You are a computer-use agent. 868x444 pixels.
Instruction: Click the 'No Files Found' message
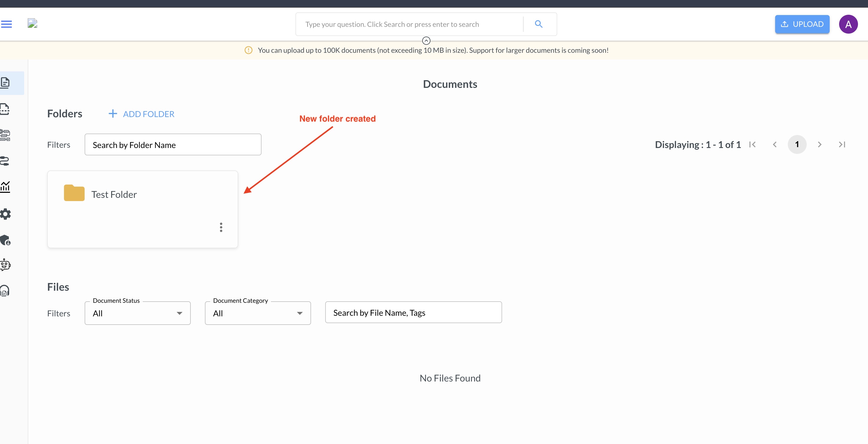[x=450, y=378]
